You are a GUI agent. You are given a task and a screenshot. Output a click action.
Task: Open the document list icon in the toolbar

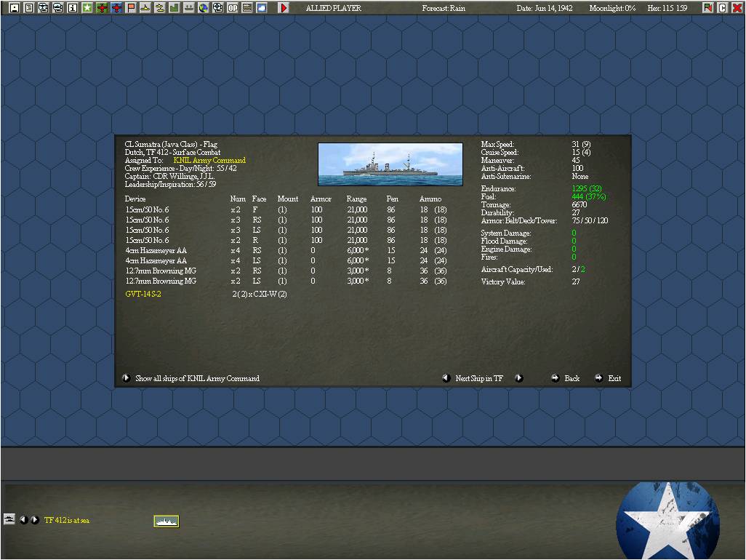(x=29, y=7)
